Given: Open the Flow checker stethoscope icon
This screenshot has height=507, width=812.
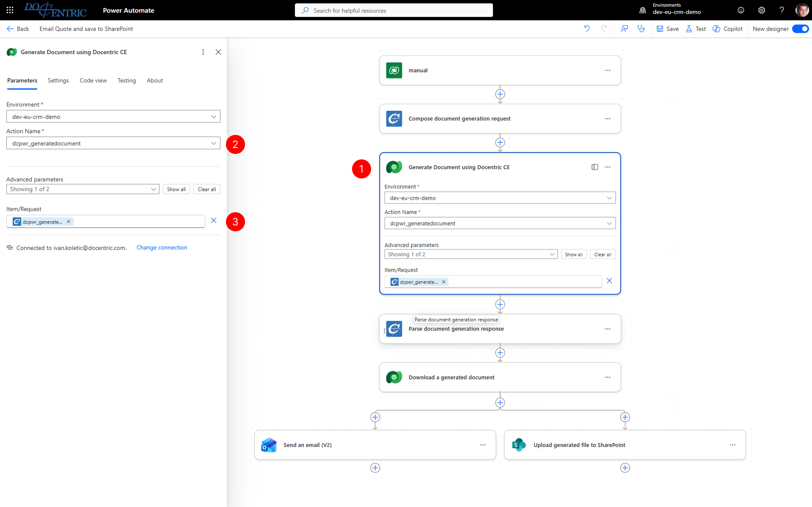Looking at the screenshot, I should [641, 29].
